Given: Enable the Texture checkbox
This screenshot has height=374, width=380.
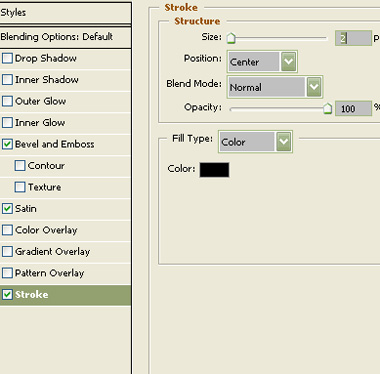Looking at the screenshot, I should click(x=20, y=187).
